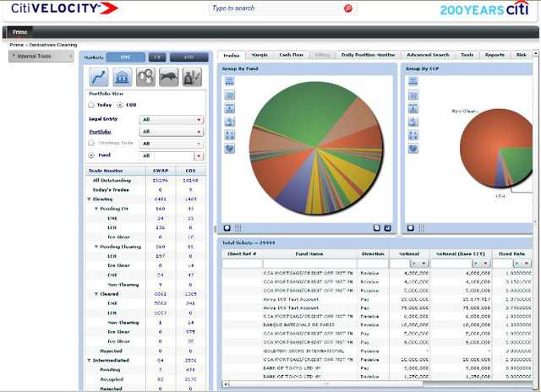The height and width of the screenshot is (392, 541).
Task: Select the Prime navigation tab
Action: tap(19, 32)
